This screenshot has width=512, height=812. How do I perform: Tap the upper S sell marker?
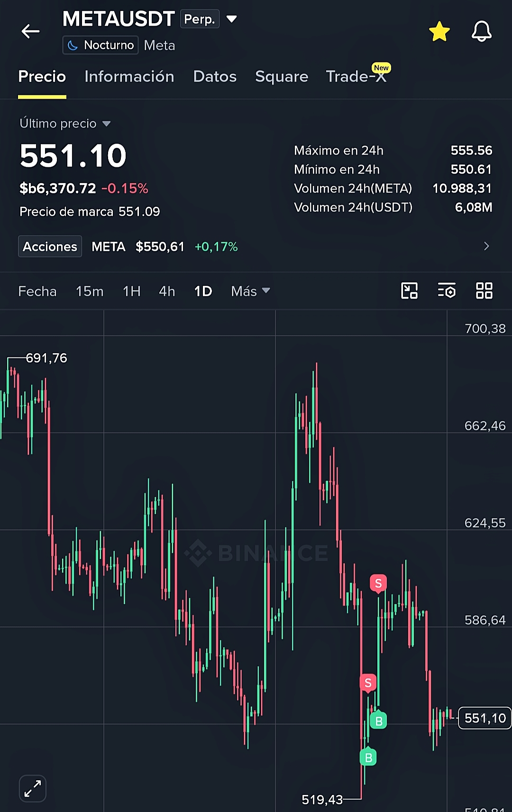tap(378, 584)
